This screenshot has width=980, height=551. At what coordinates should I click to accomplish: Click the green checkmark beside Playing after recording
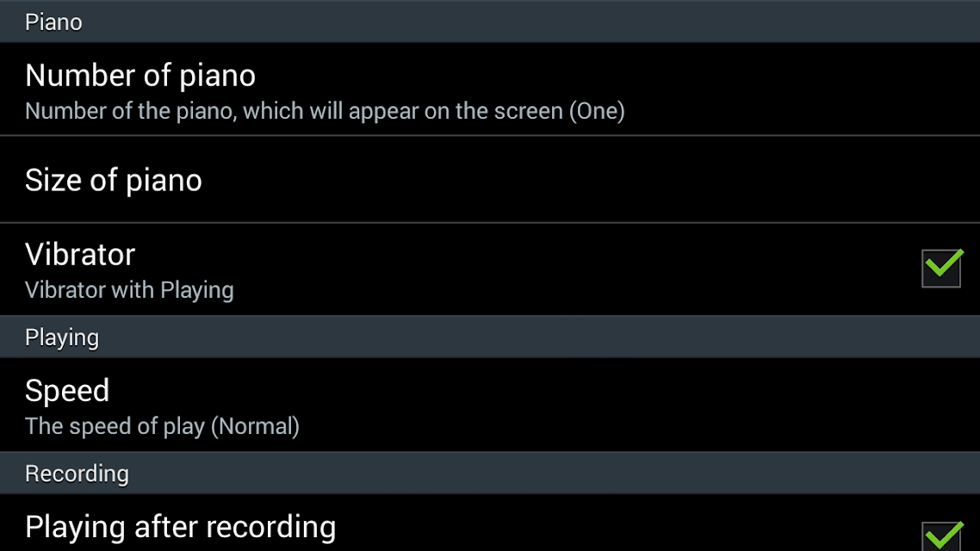(x=944, y=533)
